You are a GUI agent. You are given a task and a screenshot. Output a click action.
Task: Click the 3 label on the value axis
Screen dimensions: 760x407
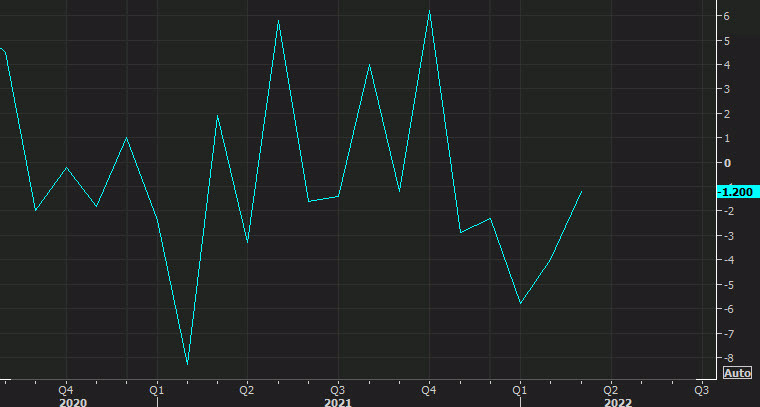pos(728,89)
